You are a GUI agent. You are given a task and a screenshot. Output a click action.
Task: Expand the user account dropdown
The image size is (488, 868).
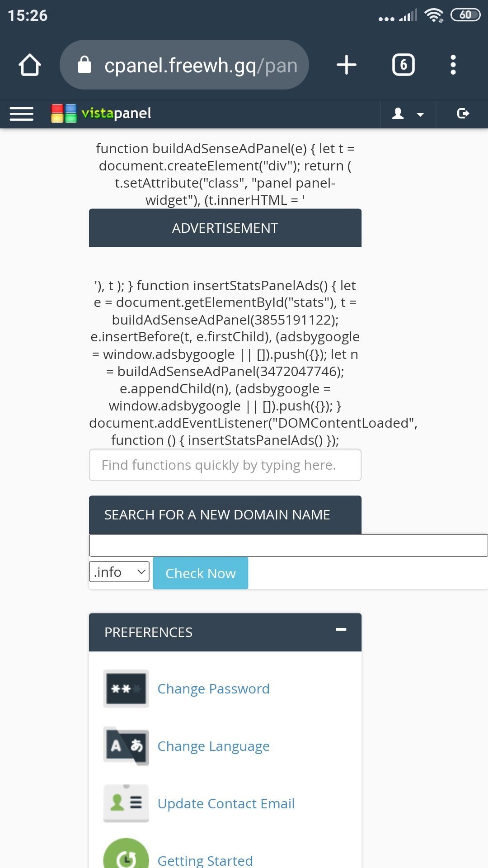coord(408,113)
